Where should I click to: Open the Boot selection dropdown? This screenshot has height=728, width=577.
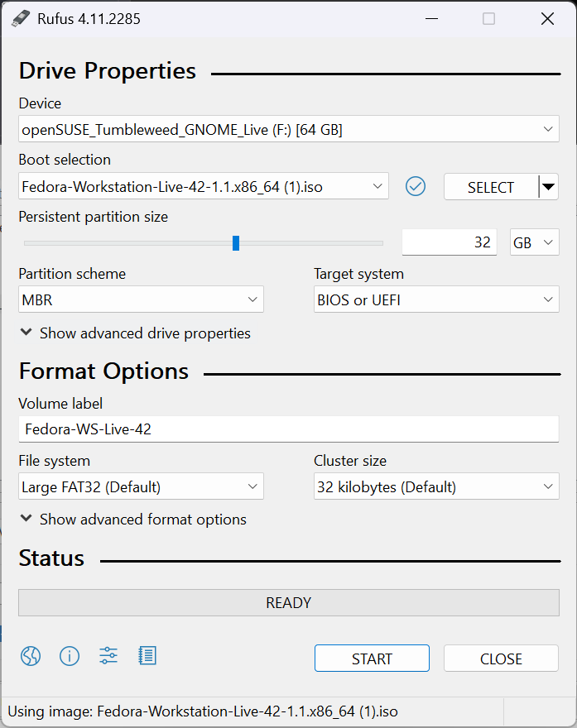203,187
